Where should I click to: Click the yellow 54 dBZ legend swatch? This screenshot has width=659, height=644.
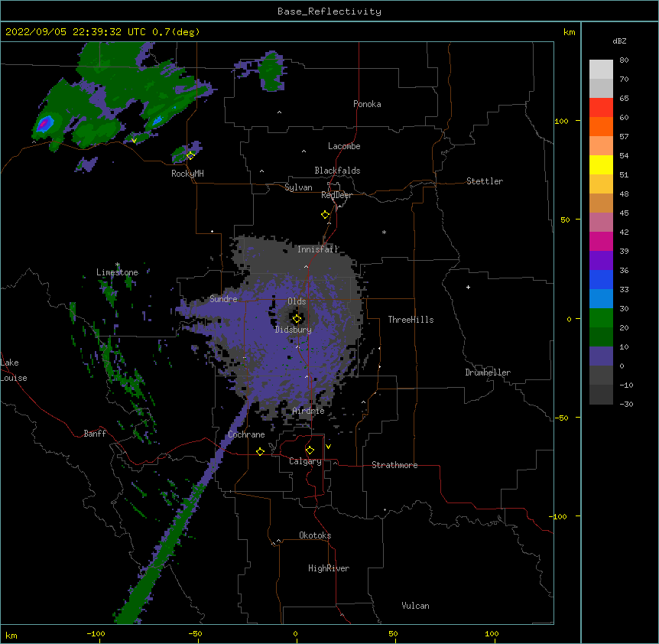601,164
